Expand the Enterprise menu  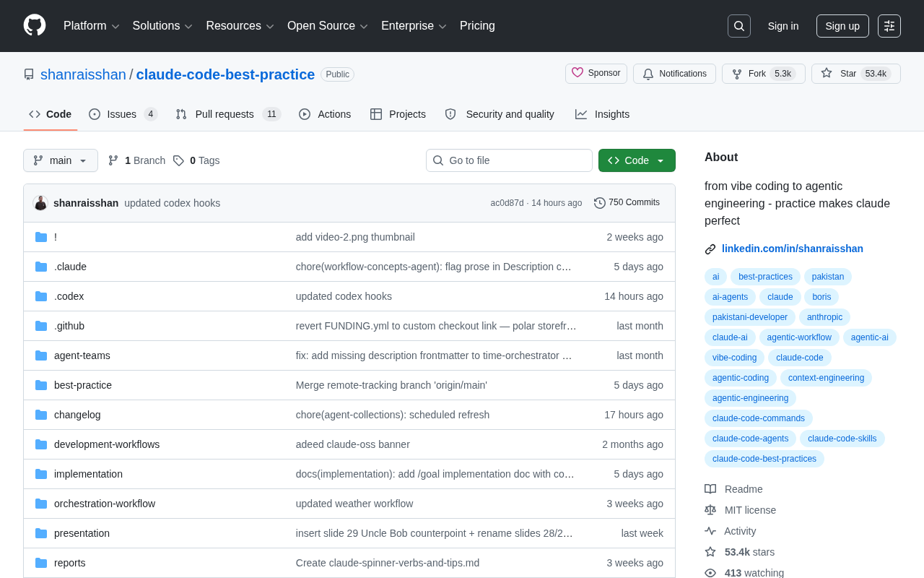coord(414,26)
